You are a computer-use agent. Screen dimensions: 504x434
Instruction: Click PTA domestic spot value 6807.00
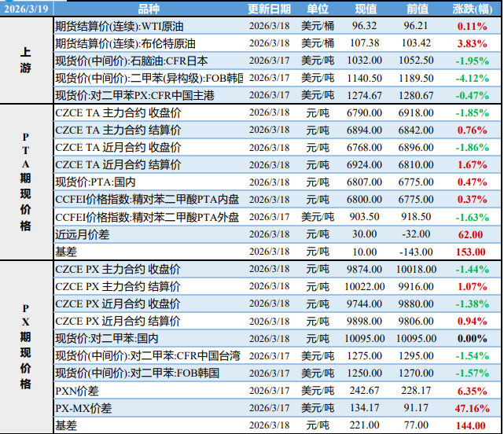click(364, 182)
